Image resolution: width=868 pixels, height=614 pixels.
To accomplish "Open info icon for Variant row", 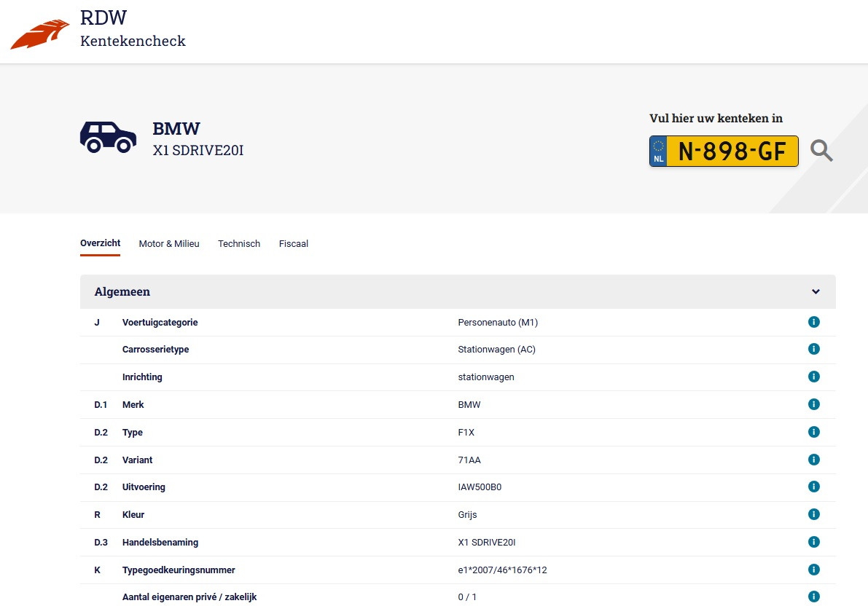I will pos(814,460).
